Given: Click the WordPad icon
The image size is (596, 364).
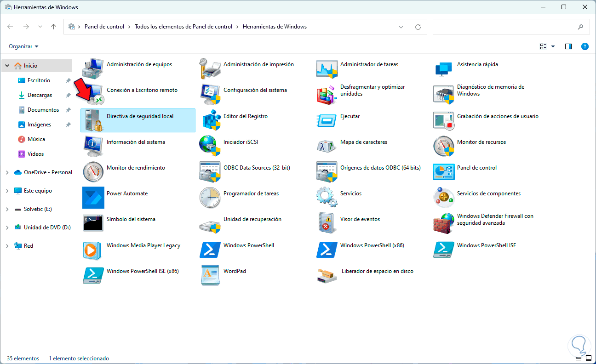Looking at the screenshot, I should [x=210, y=275].
